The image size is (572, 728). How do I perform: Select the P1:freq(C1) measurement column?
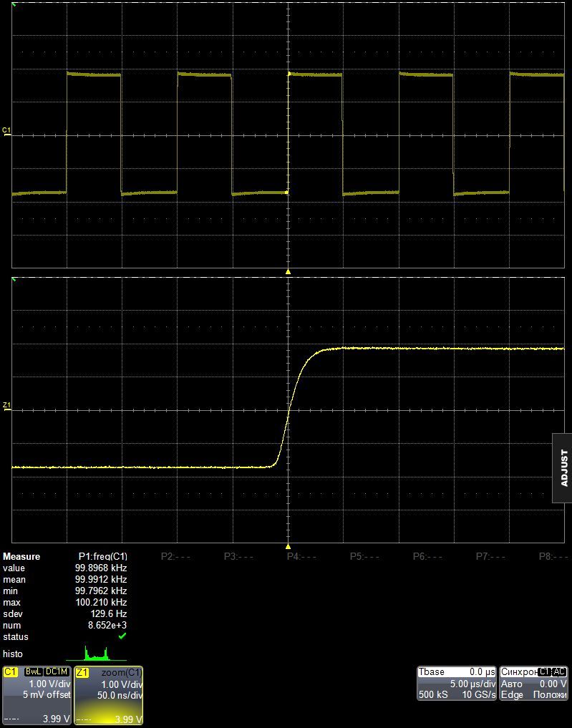(102, 556)
